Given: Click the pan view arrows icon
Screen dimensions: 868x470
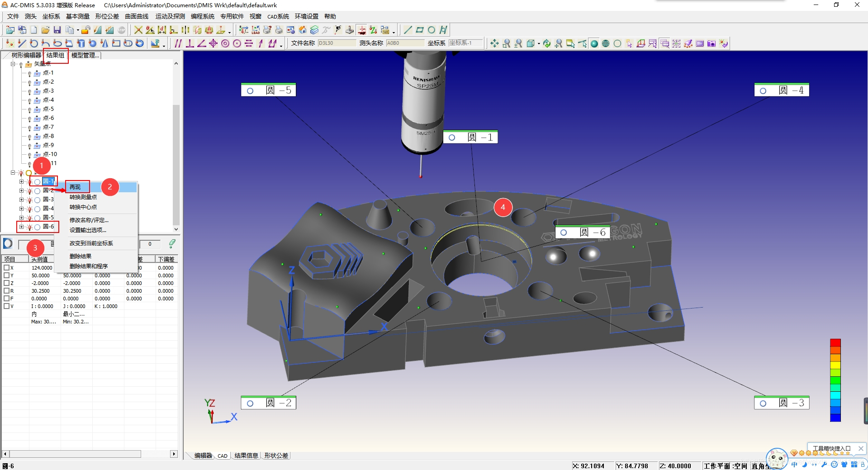Looking at the screenshot, I should point(494,43).
